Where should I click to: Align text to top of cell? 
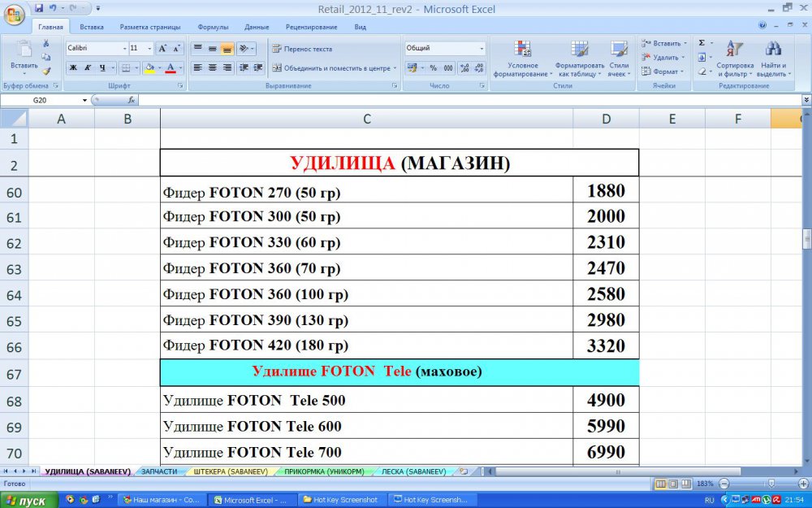(x=198, y=48)
